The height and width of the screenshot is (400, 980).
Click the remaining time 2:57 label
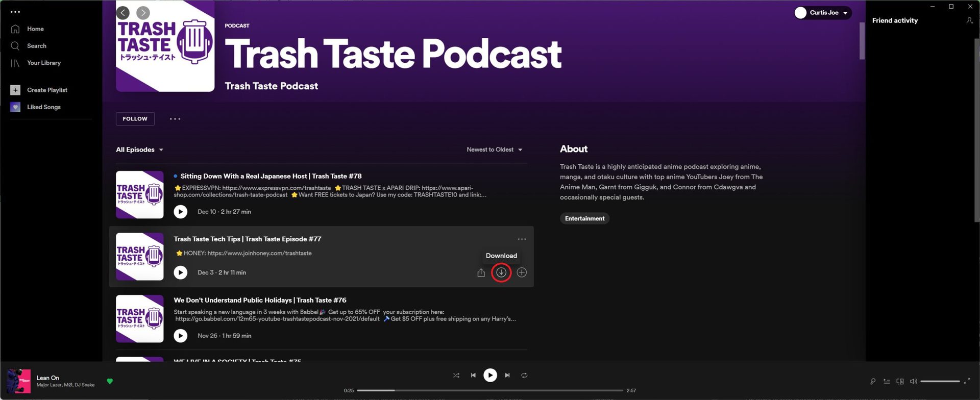[x=631, y=391]
